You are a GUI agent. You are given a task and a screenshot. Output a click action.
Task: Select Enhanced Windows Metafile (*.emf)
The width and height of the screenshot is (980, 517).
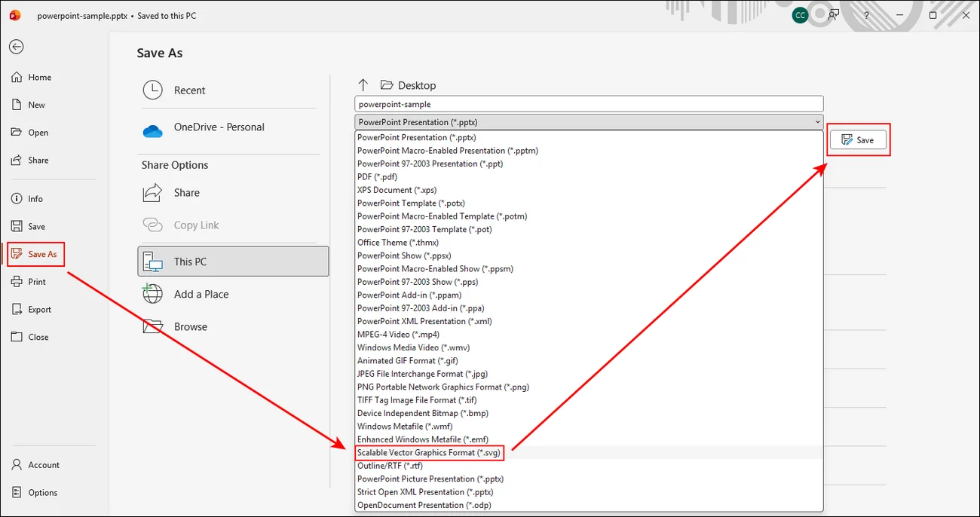coord(589,439)
